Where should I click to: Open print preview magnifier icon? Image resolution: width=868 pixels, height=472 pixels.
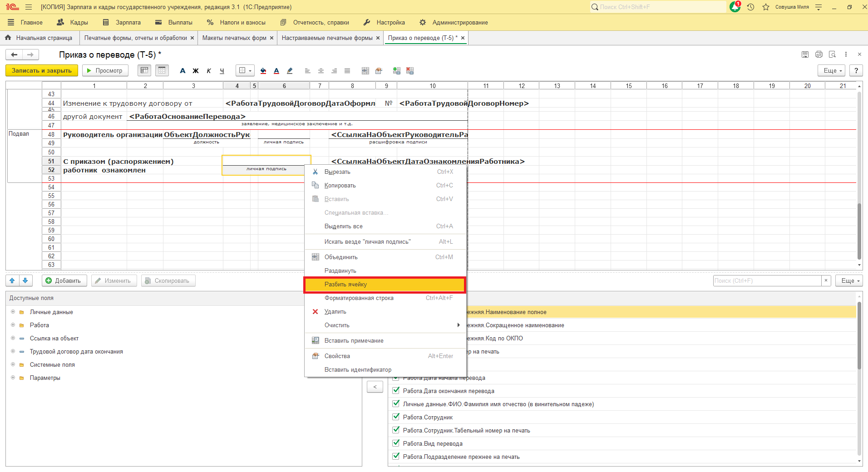(833, 54)
